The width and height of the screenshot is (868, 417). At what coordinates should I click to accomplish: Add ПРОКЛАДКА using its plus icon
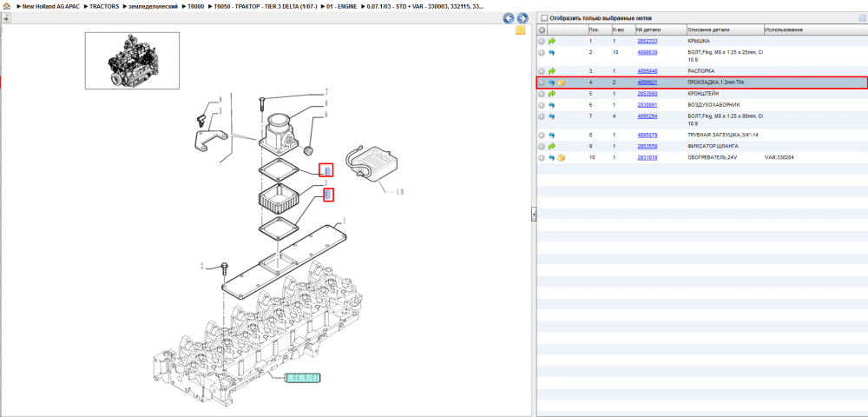click(542, 83)
